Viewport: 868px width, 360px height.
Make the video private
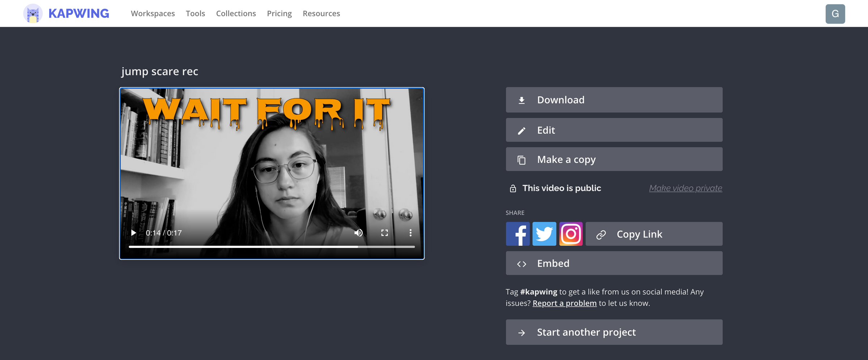(x=685, y=188)
